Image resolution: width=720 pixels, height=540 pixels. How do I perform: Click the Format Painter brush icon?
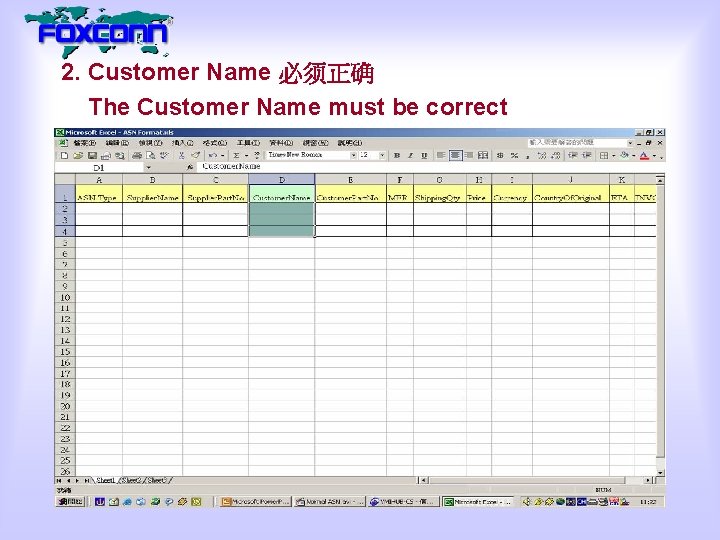pyautogui.click(x=196, y=156)
